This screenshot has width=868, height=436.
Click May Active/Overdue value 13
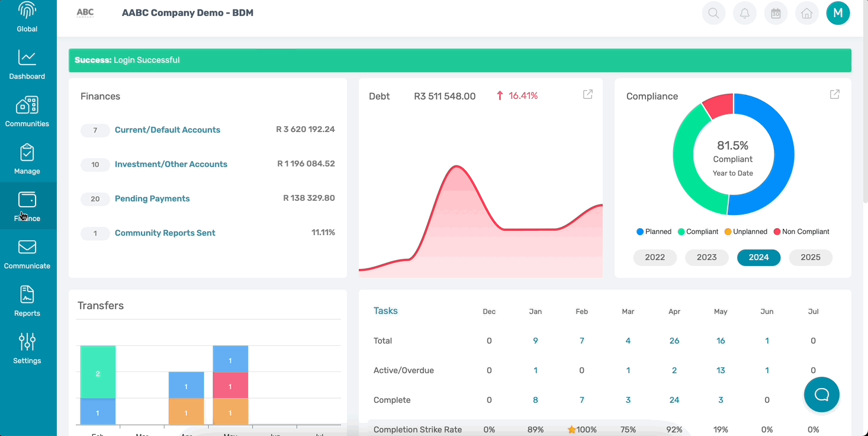tap(721, 370)
